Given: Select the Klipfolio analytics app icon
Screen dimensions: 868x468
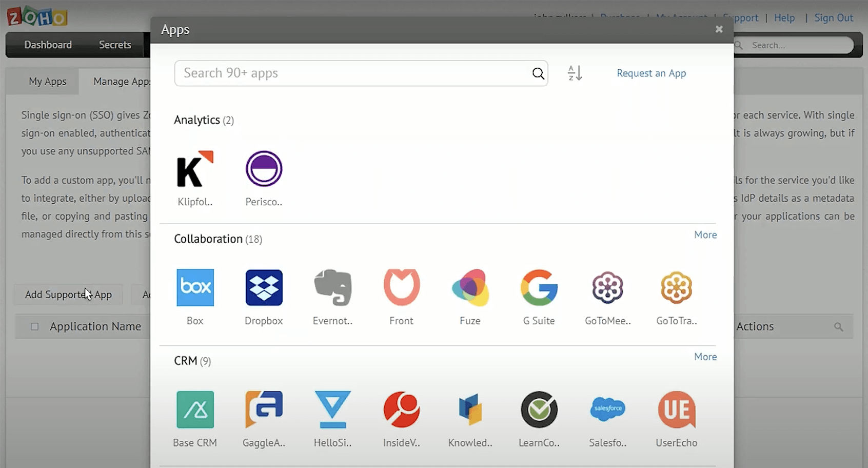Looking at the screenshot, I should click(x=194, y=168).
